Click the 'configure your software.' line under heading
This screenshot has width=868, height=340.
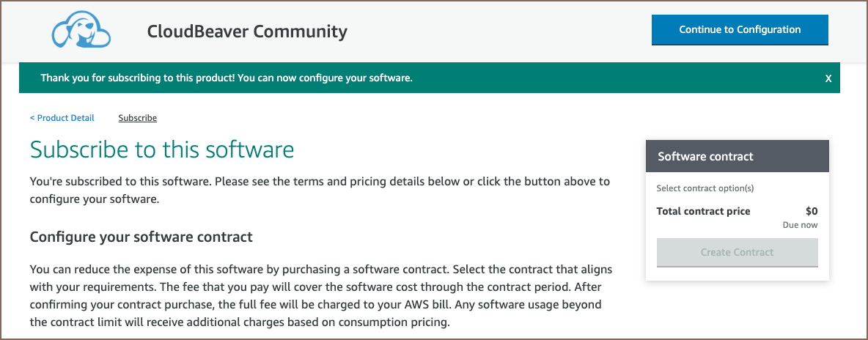coord(95,199)
